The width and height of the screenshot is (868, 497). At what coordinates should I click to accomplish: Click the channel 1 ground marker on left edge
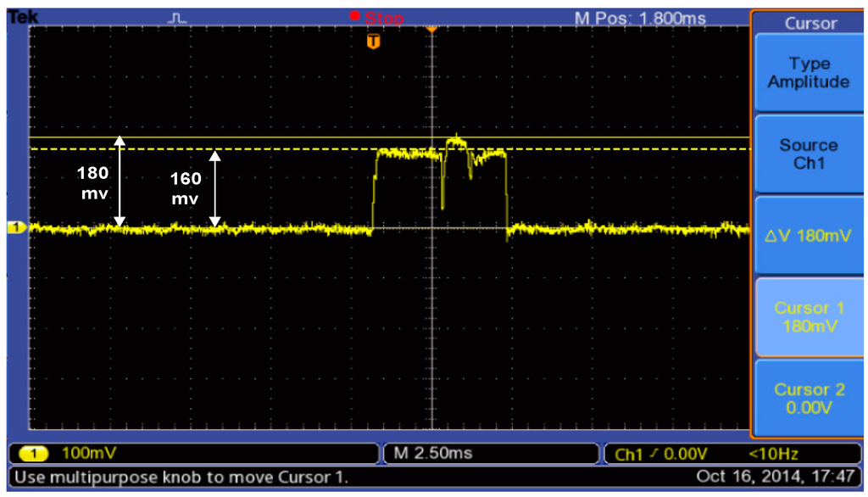pos(13,226)
